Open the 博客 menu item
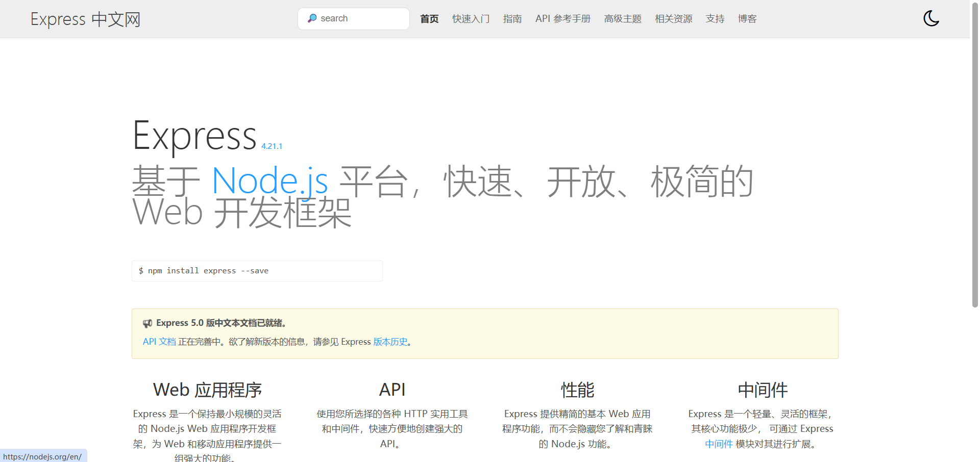The width and height of the screenshot is (980, 462). pyautogui.click(x=747, y=19)
